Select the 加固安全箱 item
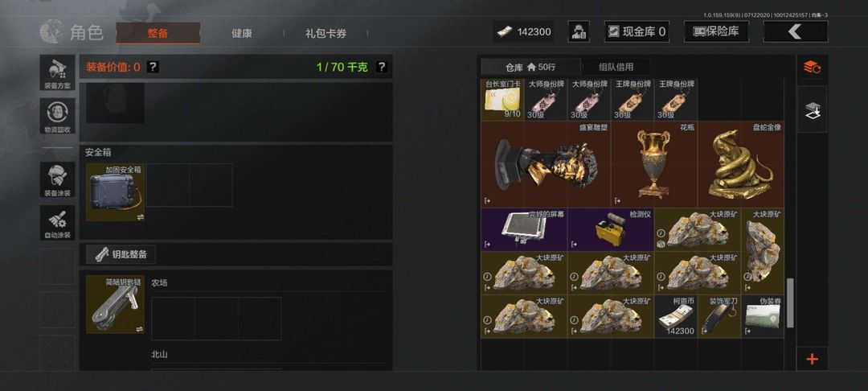Image resolution: width=868 pixels, height=391 pixels. click(x=115, y=193)
